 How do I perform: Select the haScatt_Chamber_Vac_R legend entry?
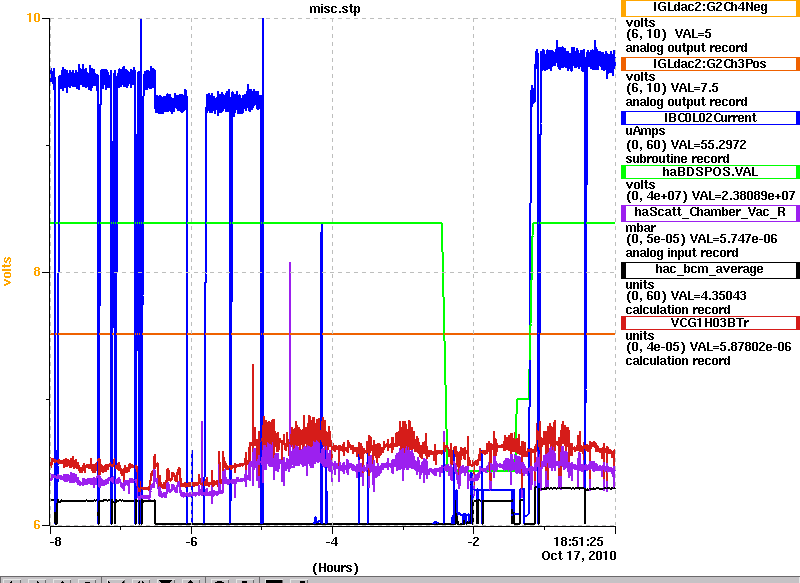710,212
